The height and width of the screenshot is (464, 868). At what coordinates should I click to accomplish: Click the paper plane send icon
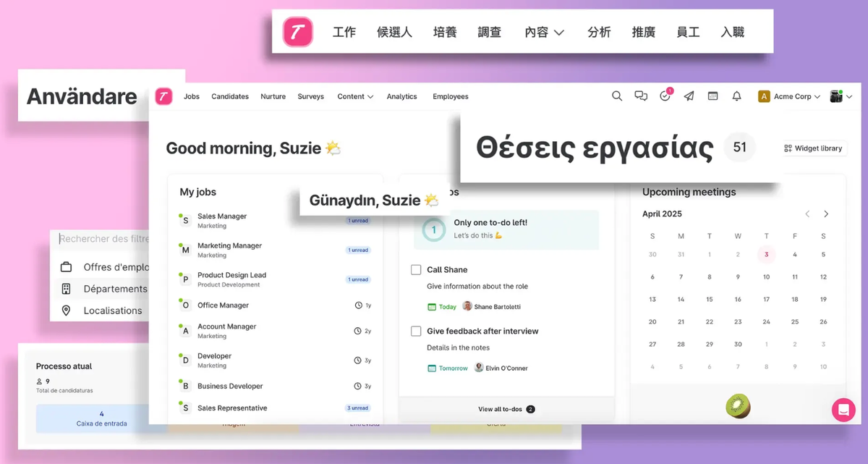pos(689,96)
